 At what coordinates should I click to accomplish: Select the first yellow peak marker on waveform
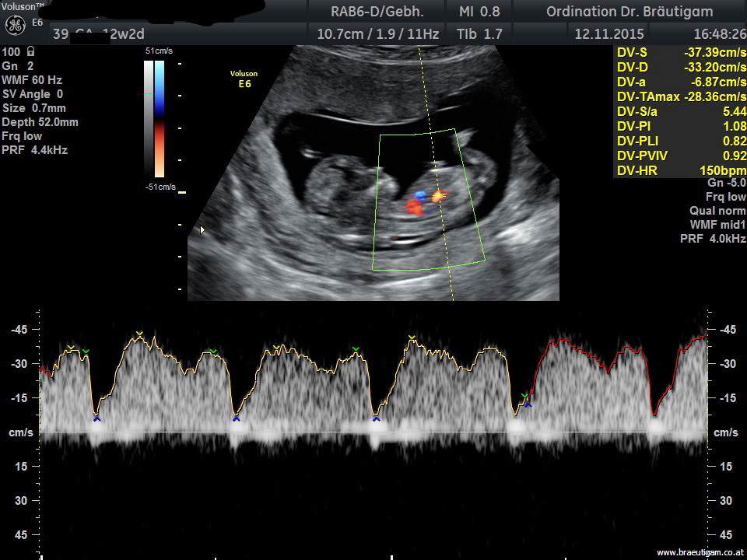click(x=71, y=348)
